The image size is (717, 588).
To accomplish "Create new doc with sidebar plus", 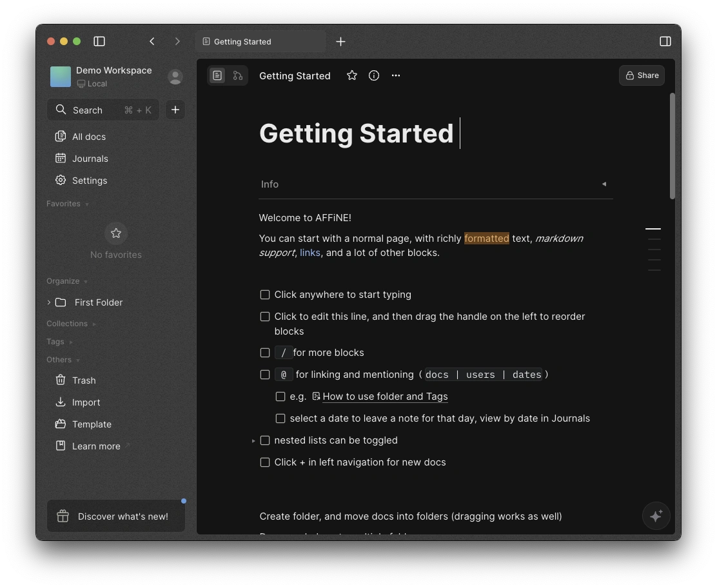I will point(175,110).
